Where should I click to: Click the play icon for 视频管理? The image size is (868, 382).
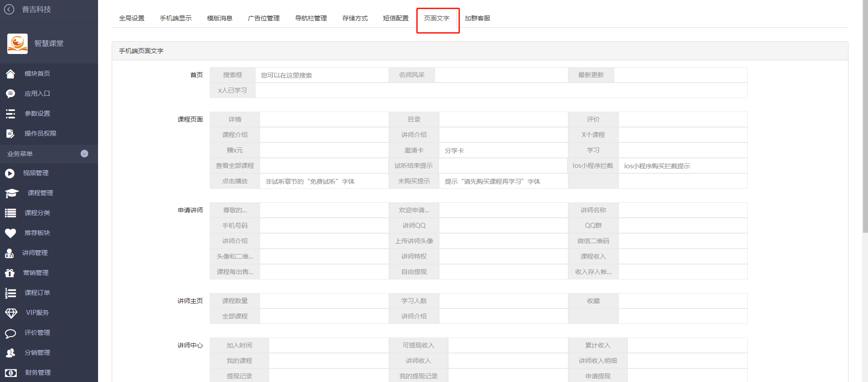pyautogui.click(x=10, y=173)
